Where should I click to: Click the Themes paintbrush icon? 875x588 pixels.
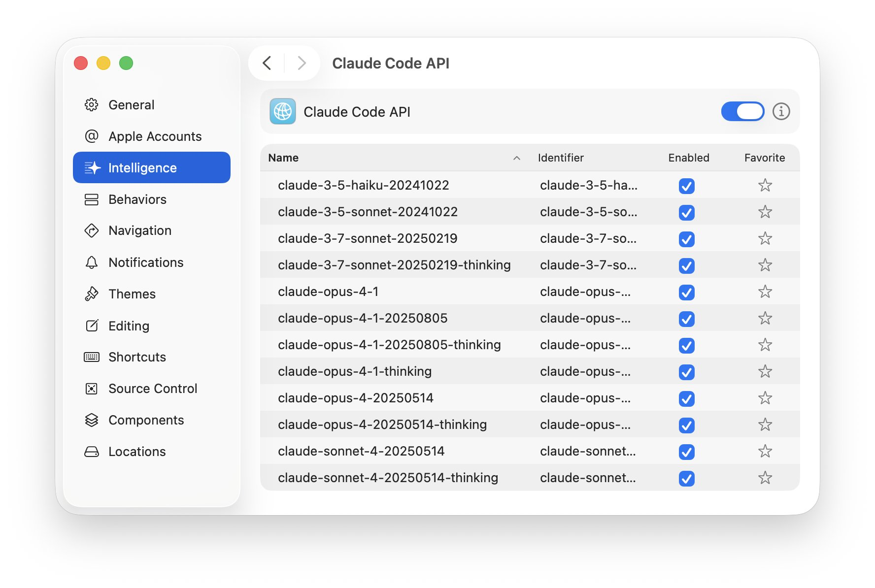point(92,294)
